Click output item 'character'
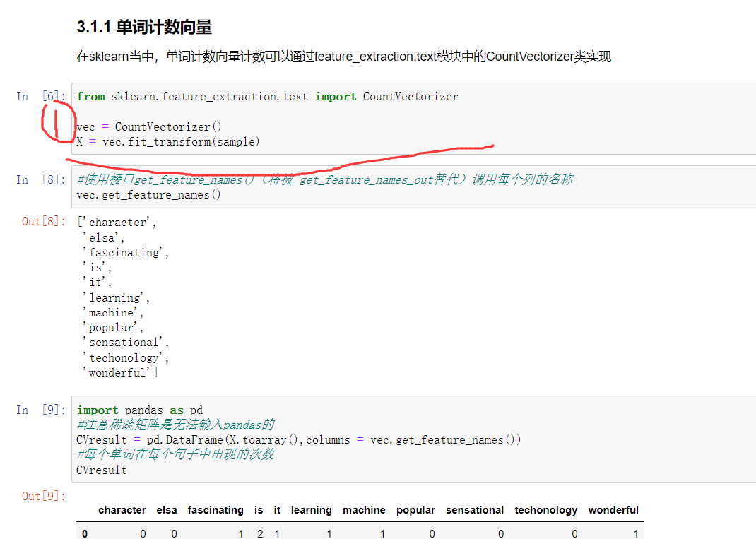The width and height of the screenshot is (756, 539). point(118,223)
